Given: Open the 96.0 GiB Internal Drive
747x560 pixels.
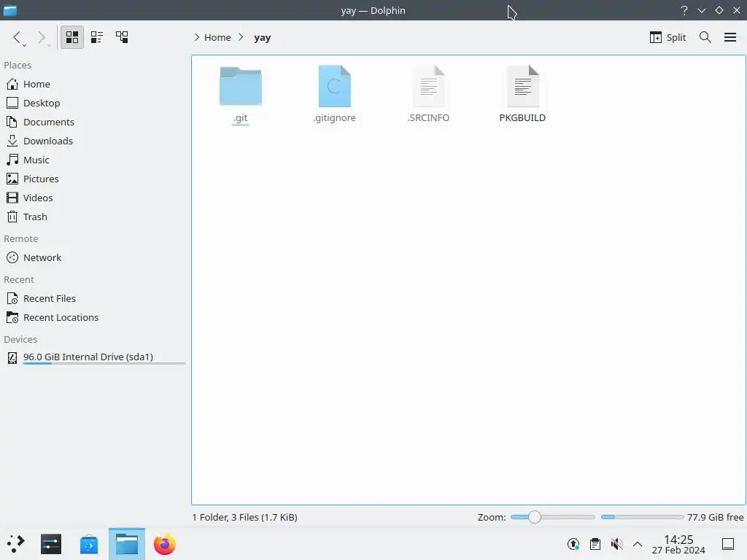Looking at the screenshot, I should click(96, 357).
